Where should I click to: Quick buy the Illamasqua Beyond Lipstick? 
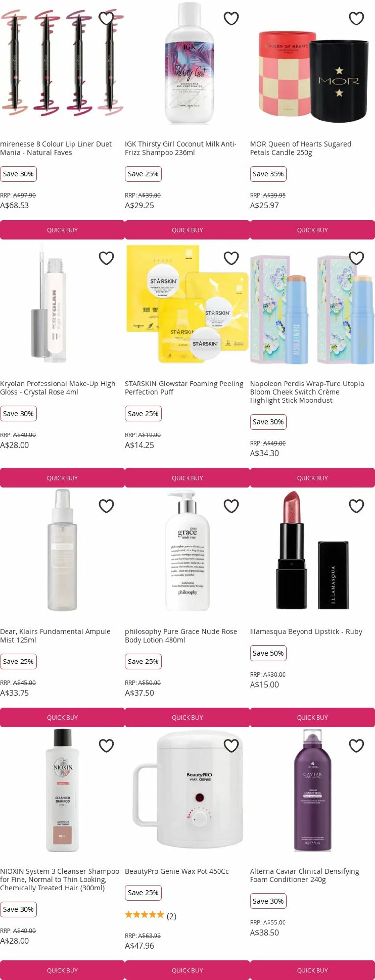tap(312, 717)
